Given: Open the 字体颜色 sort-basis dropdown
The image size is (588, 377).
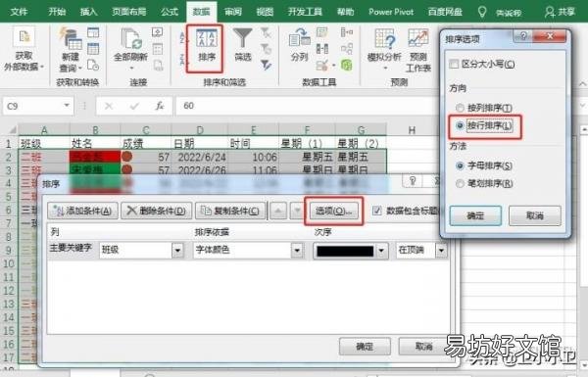Looking at the screenshot, I should (x=297, y=250).
